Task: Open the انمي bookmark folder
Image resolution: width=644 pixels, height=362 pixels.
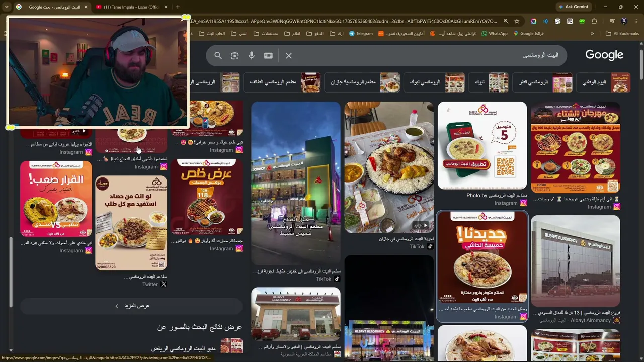Action: click(239, 34)
